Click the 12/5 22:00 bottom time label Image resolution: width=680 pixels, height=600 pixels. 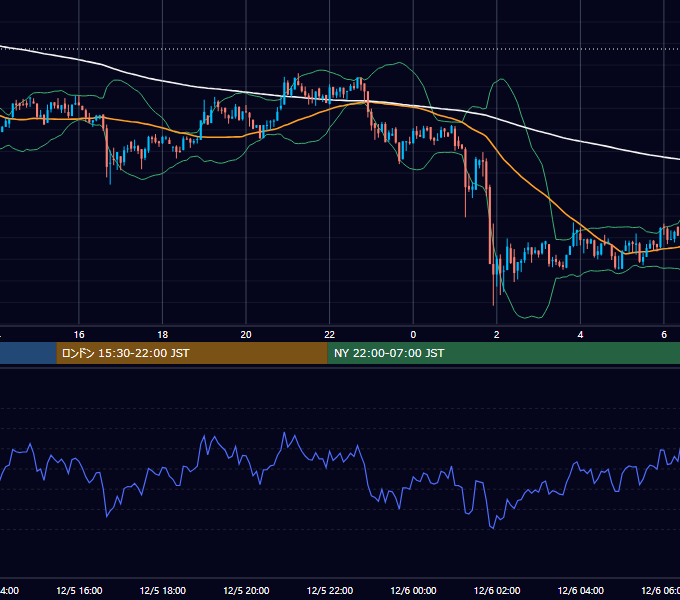(x=330, y=590)
